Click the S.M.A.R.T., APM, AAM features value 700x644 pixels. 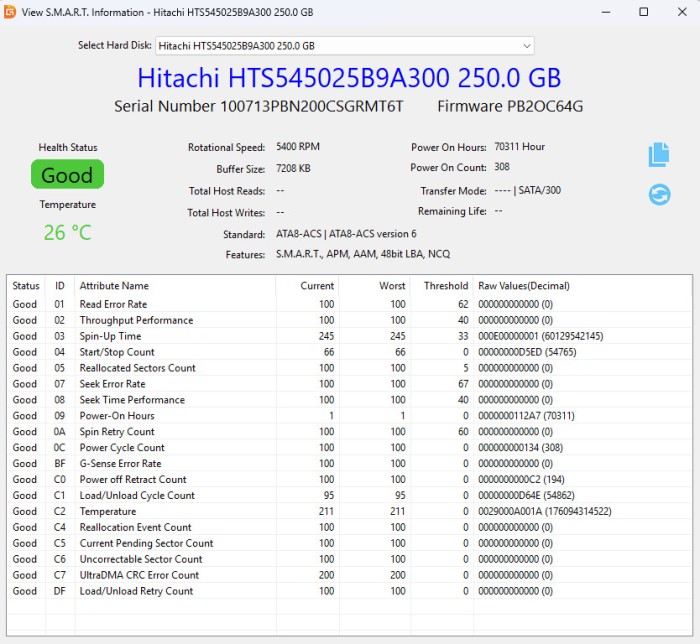pyautogui.click(x=363, y=254)
